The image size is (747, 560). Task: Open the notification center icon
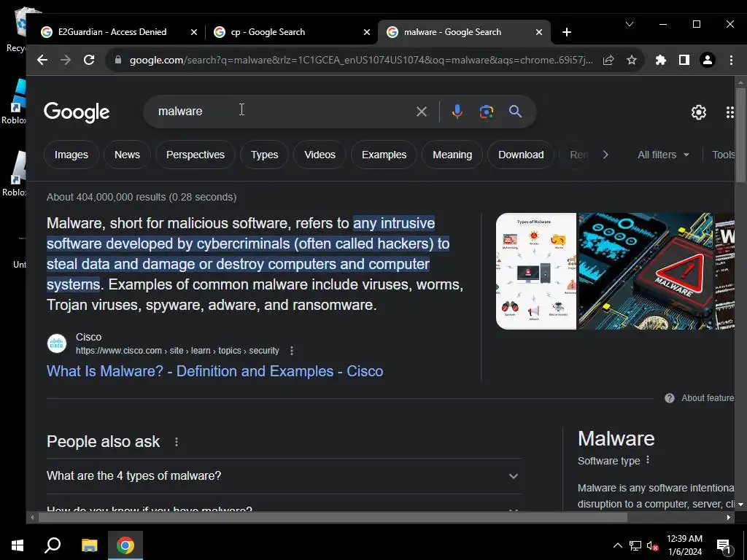(724, 545)
